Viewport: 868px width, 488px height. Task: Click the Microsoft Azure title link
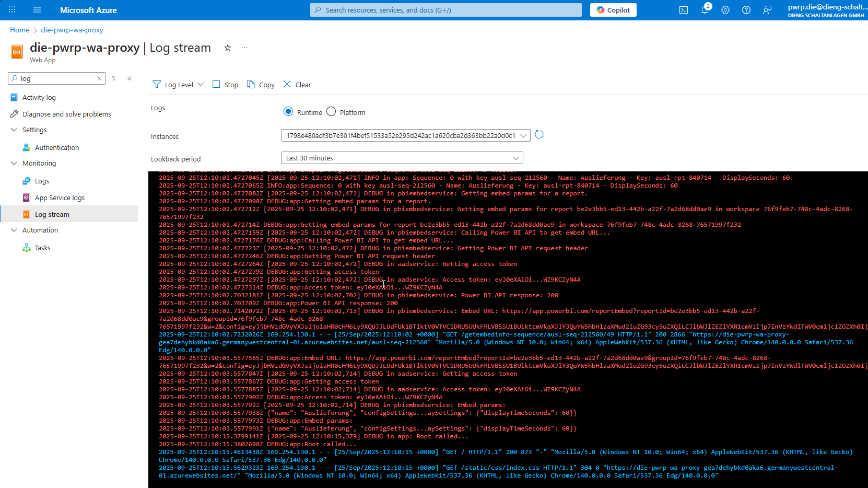click(x=88, y=10)
